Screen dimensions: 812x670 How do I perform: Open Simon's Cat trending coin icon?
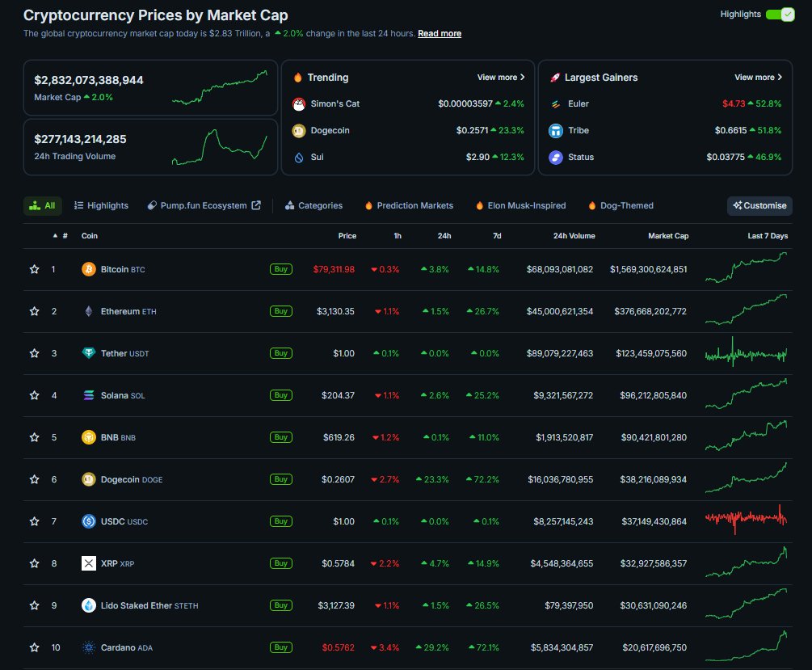(x=299, y=103)
